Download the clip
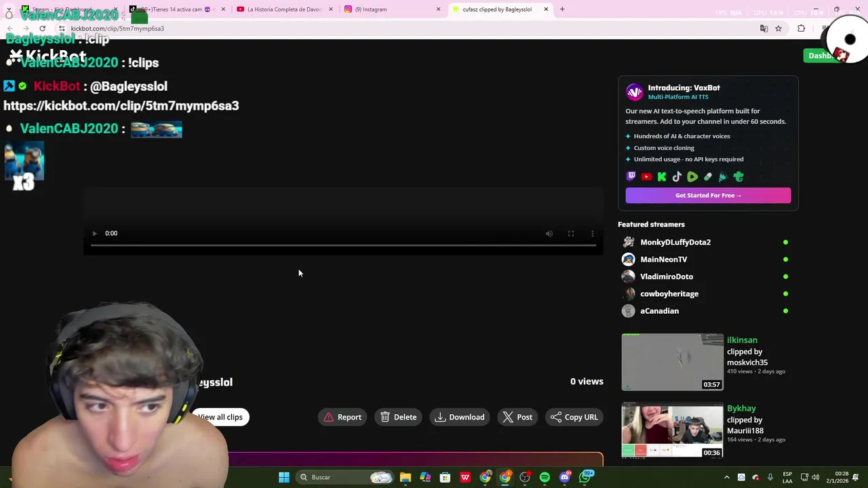Screen dimensions: 868x488 460,417
